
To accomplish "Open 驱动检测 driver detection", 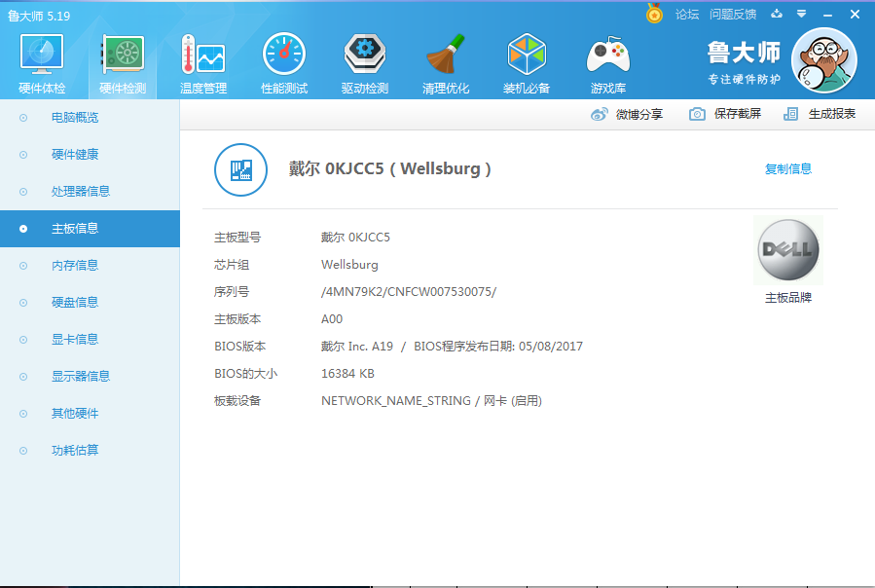I will coord(365,55).
